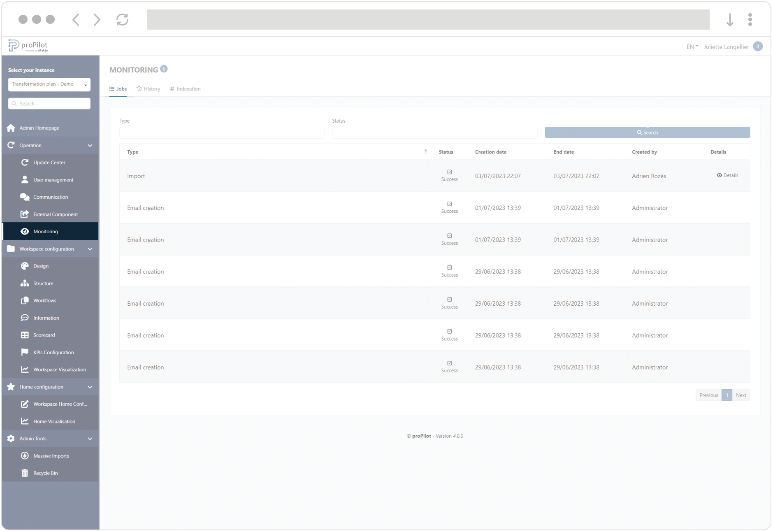Click the External Component icon
773x532 pixels.
point(25,214)
